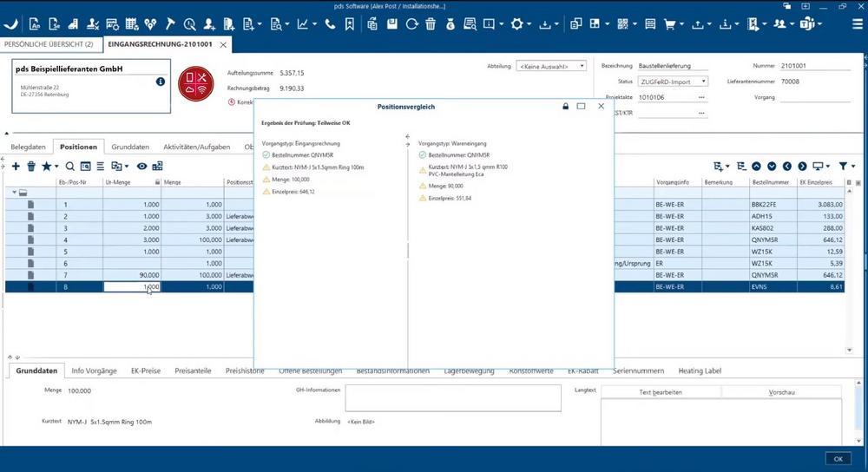868x472 pixels.
Task: Toggle the eye visibility icon in positions toolbar
Action: [141, 166]
